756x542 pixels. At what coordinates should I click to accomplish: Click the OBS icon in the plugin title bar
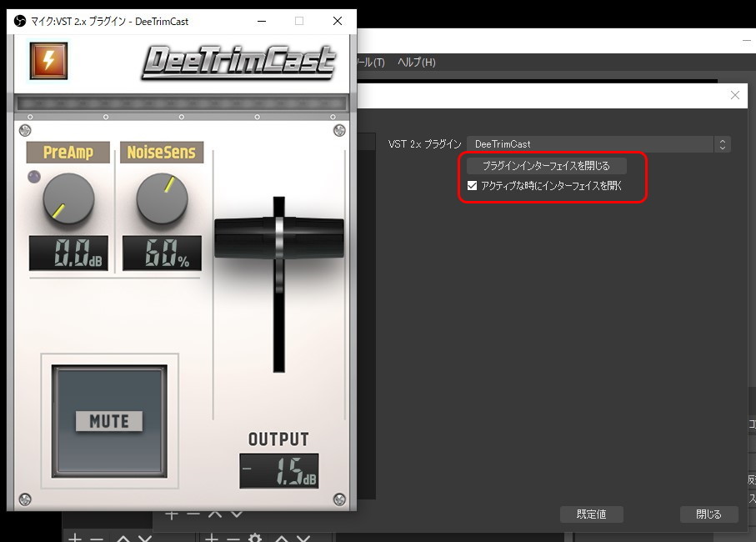[x=20, y=21]
